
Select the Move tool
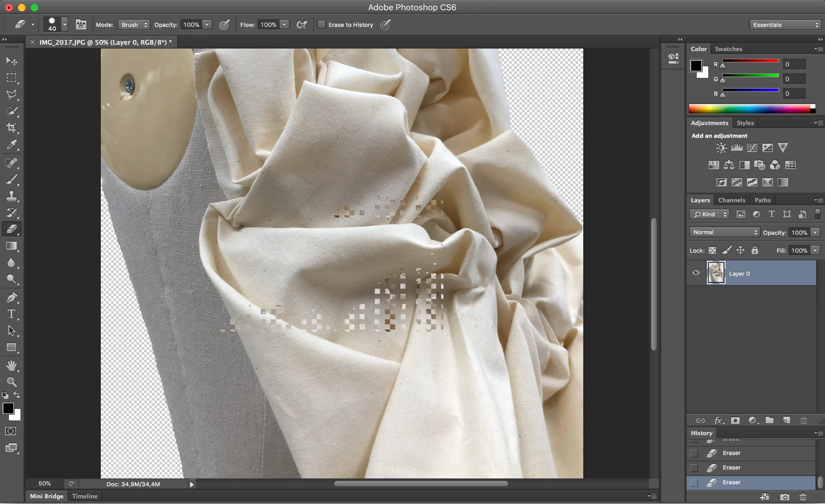[x=12, y=61]
